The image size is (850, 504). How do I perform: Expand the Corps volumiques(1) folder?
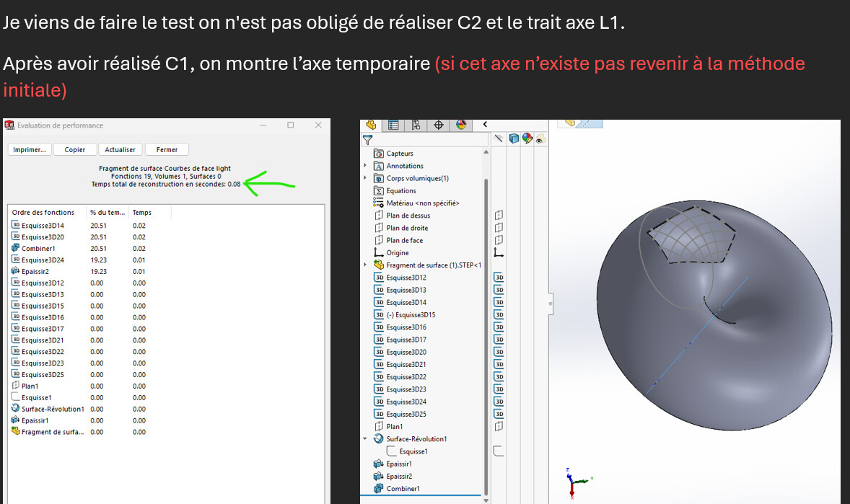[365, 178]
